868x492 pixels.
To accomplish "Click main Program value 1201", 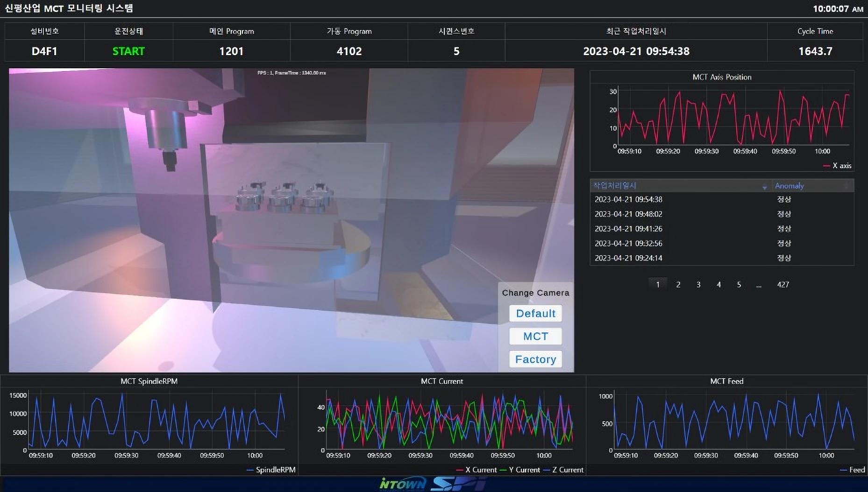I will pyautogui.click(x=231, y=51).
